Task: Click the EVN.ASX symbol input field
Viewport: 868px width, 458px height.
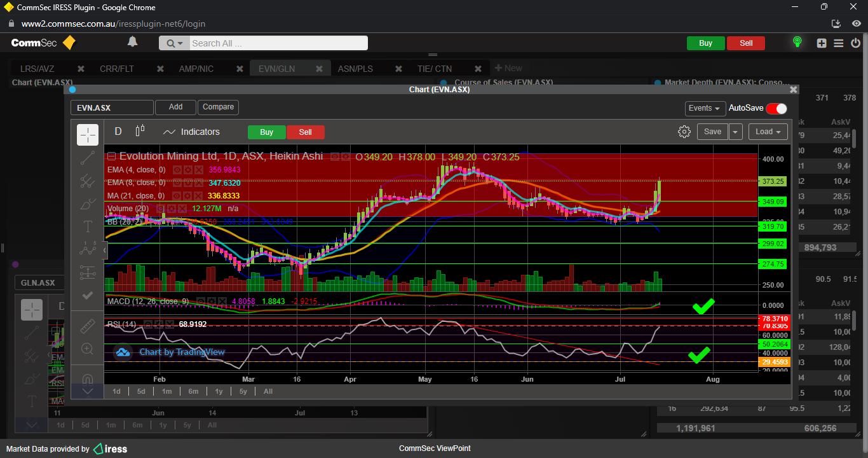Action: pos(112,108)
